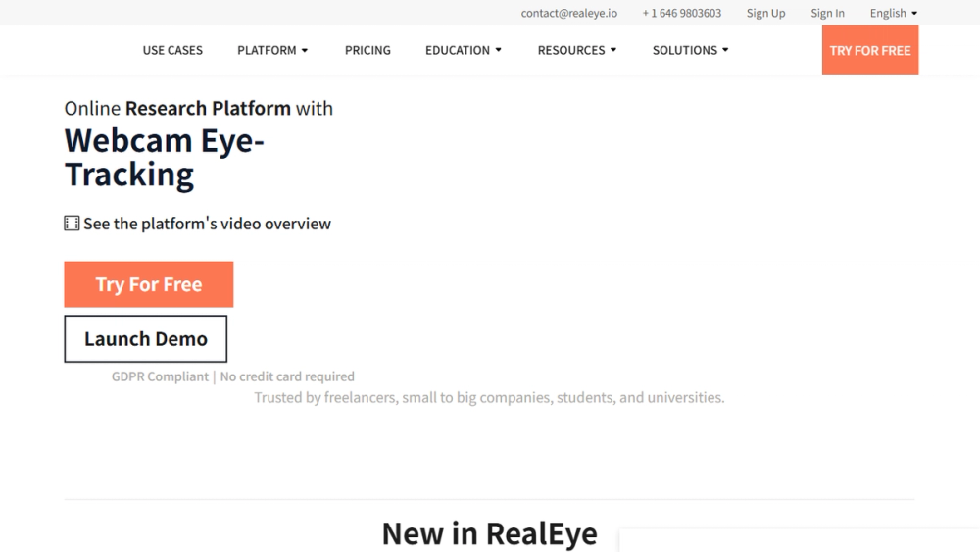Click the orange TRY FOR FREE header button
Screen dimensions: 980x552
coord(870,50)
